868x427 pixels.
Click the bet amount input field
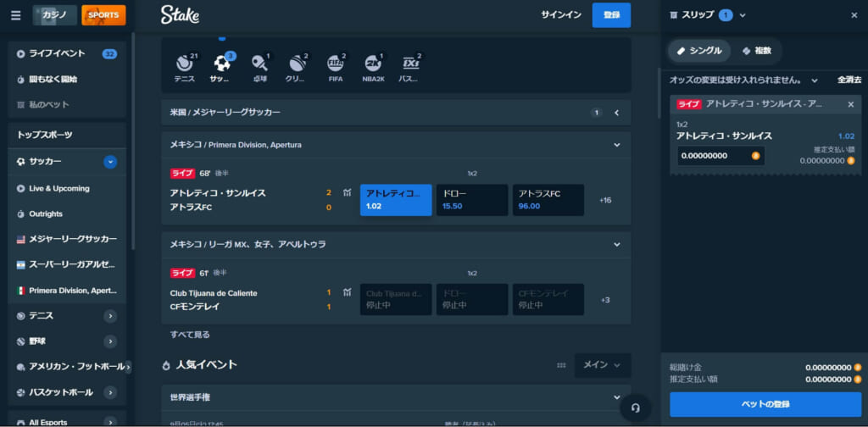point(714,156)
